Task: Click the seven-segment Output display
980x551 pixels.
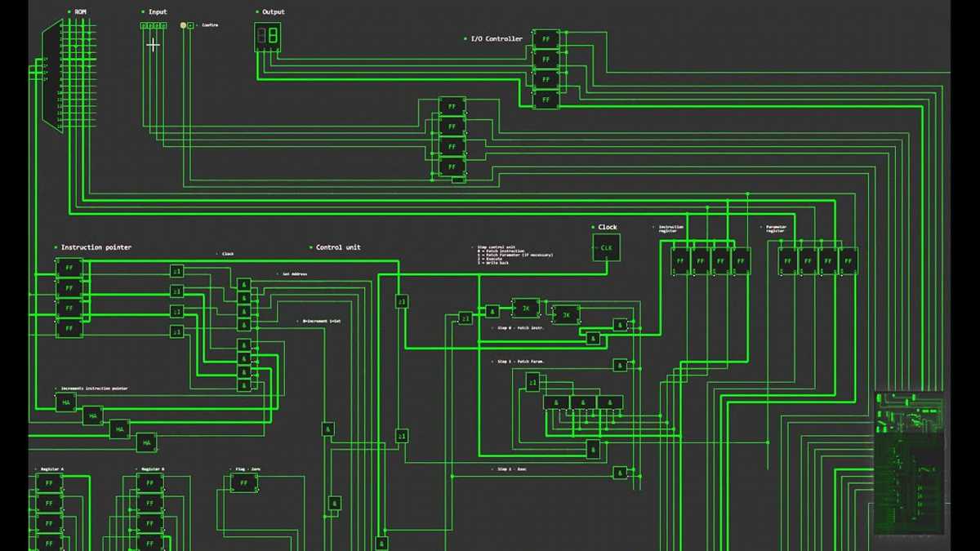Action: click(x=268, y=37)
